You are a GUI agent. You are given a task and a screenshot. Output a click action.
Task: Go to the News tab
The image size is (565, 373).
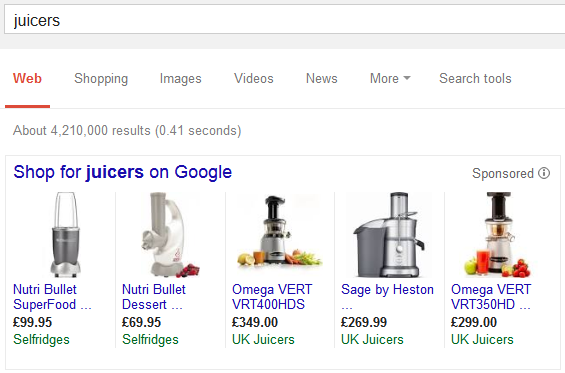[322, 79]
